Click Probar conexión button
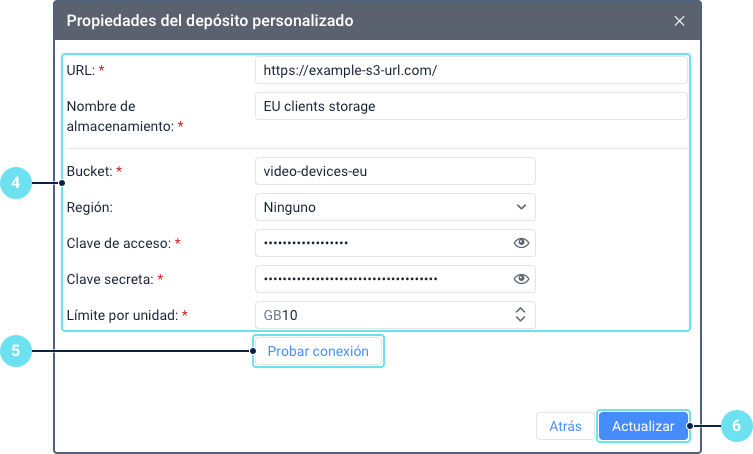Viewport: 753px width, 454px height. tap(318, 351)
